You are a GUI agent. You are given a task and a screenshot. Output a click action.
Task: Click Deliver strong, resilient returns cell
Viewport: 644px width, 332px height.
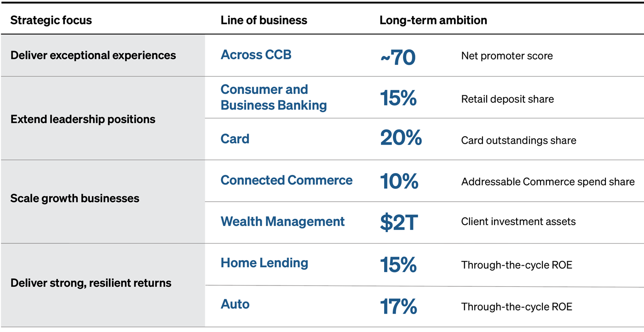pyautogui.click(x=91, y=283)
